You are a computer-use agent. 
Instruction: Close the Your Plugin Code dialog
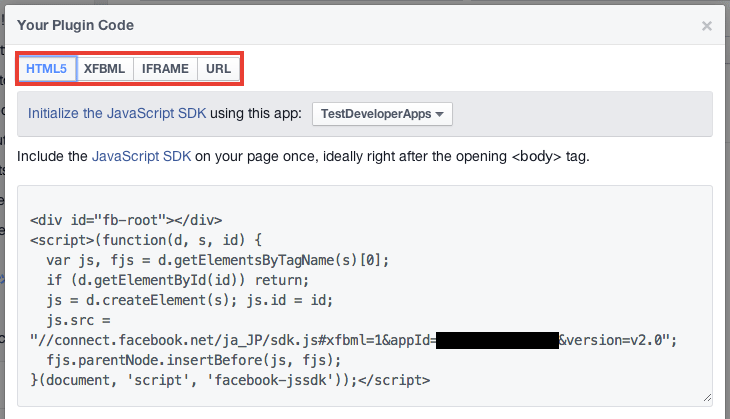(707, 26)
